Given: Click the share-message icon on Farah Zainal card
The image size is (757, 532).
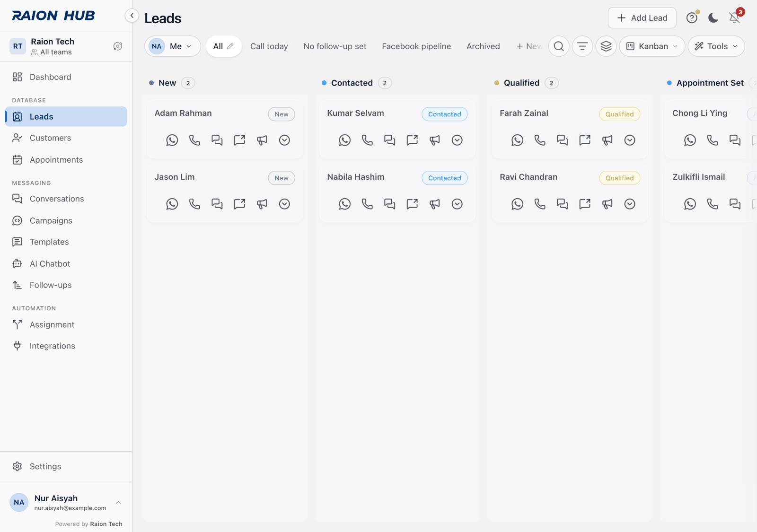Looking at the screenshot, I should click(x=585, y=140).
